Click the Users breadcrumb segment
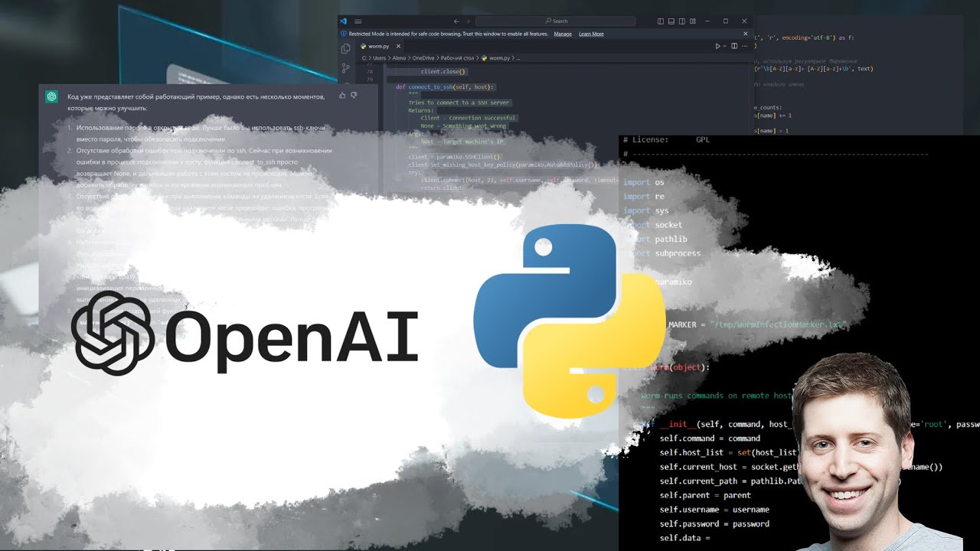 [381, 58]
